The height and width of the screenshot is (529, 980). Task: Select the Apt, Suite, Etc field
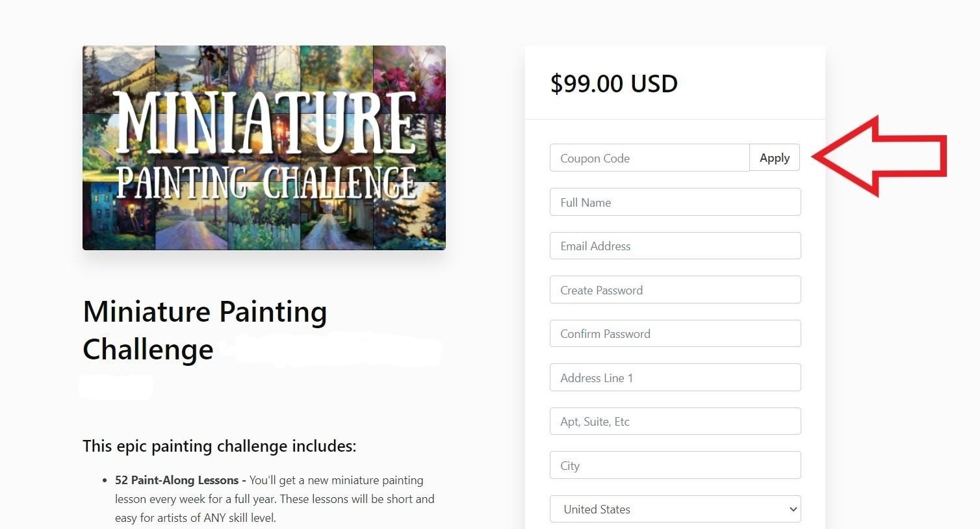[x=675, y=421]
